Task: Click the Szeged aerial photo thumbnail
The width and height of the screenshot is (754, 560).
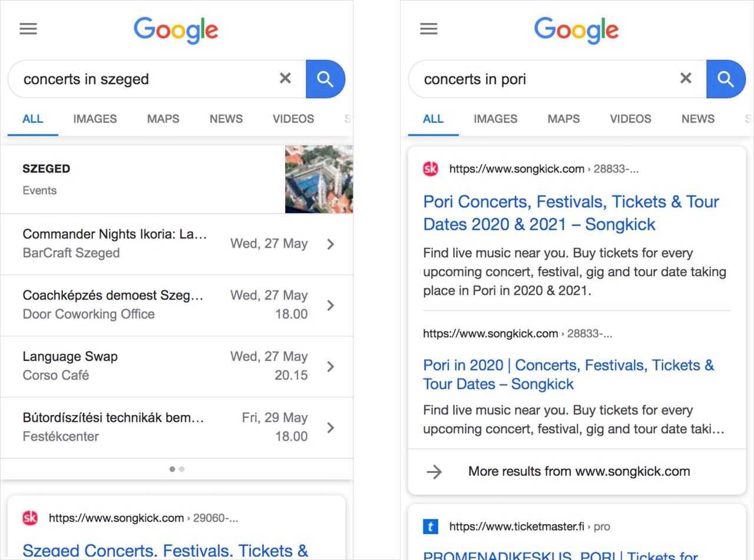Action: pyautogui.click(x=319, y=179)
